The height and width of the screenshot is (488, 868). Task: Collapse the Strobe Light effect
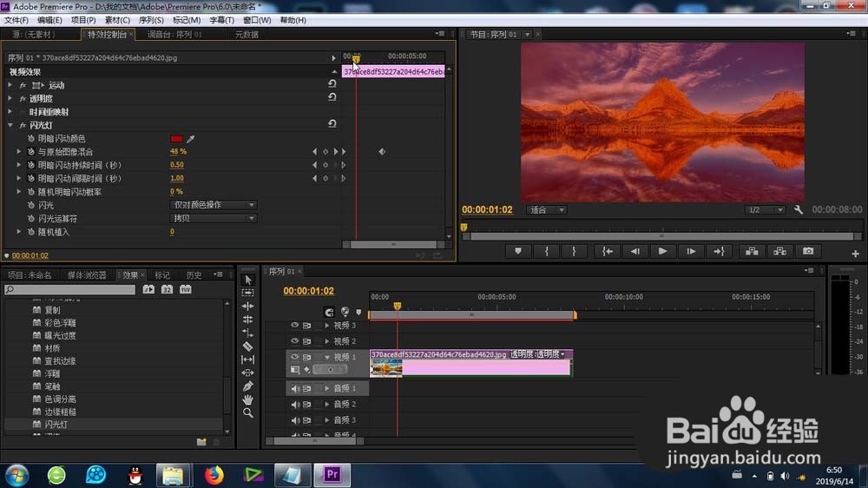pyautogui.click(x=10, y=125)
